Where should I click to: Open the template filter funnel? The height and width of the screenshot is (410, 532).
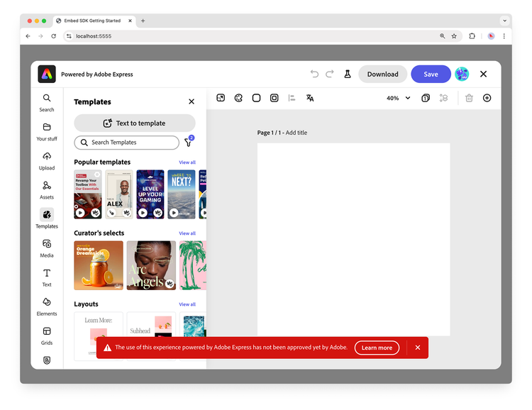click(188, 143)
